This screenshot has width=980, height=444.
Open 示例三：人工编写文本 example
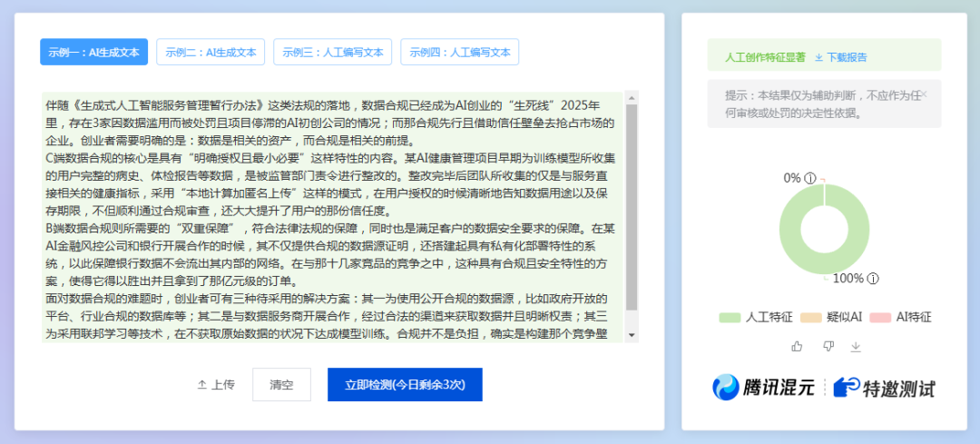tap(333, 52)
